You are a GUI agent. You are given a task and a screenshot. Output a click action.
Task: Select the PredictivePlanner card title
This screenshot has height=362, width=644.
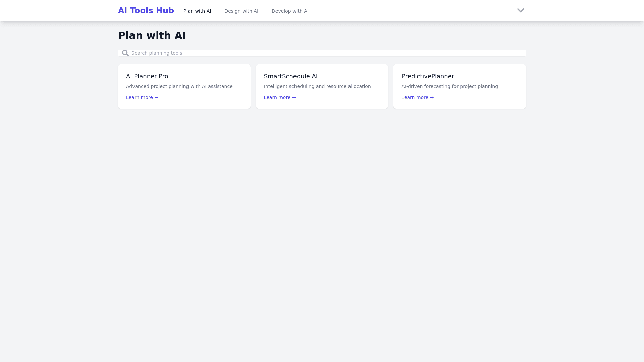point(428,76)
